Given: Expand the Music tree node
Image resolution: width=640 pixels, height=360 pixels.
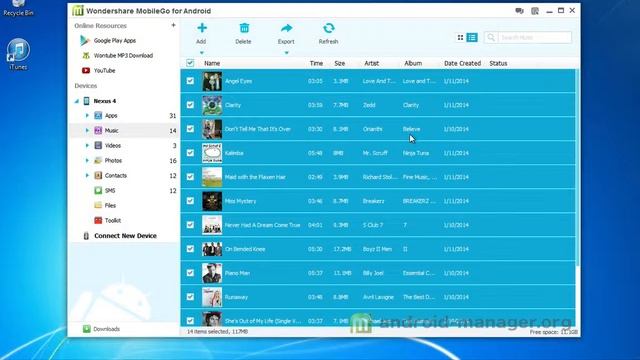Looking at the screenshot, I should (x=87, y=131).
